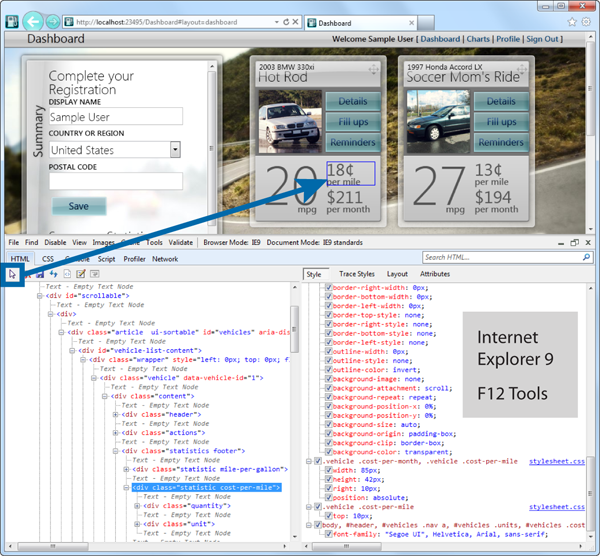The height and width of the screenshot is (556, 600).
Task: Expand the div class="header" node
Action: [116, 415]
